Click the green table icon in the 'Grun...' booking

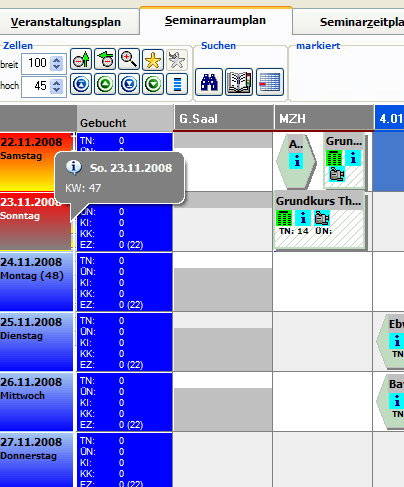tap(334, 158)
